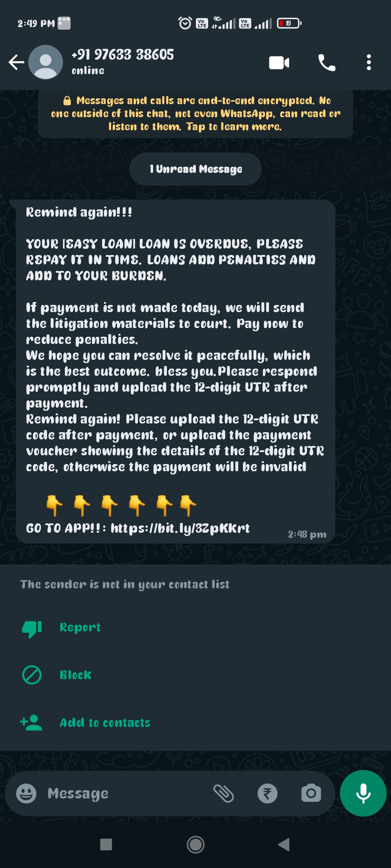This screenshot has height=868, width=391.
Task: Tap the end-to-end encryption notice
Action: [195, 114]
